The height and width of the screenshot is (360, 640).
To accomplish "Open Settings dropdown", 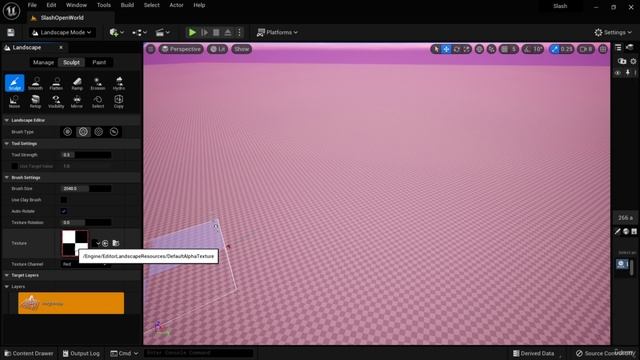I will click(613, 33).
